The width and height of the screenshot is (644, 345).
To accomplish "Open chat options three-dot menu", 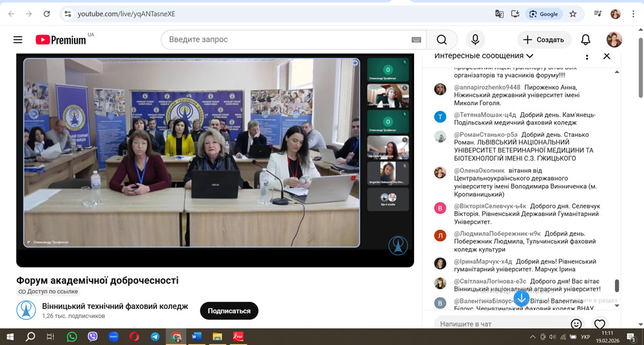I will (x=587, y=56).
